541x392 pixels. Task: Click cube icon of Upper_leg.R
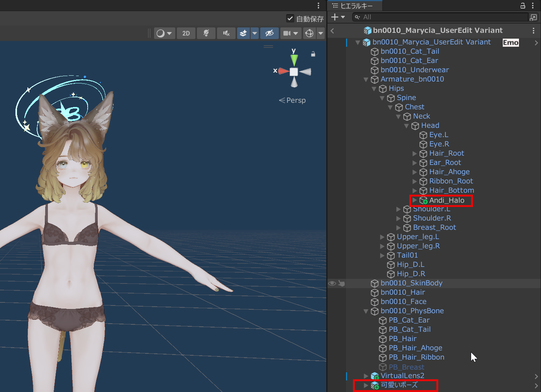coord(391,246)
